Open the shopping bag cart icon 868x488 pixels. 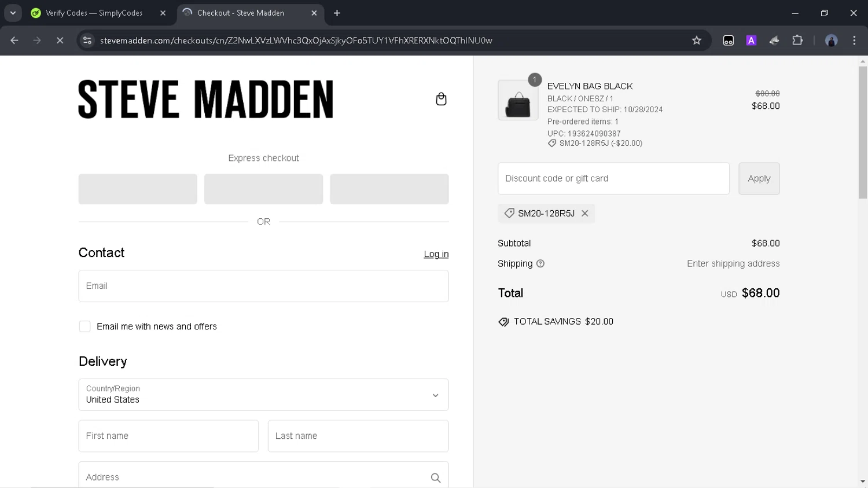441,99
